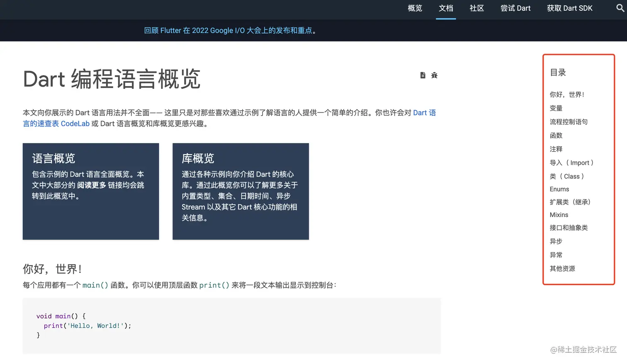Open 获取 Dart SDK in navbar
Image resolution: width=627 pixels, height=364 pixels.
pos(570,8)
